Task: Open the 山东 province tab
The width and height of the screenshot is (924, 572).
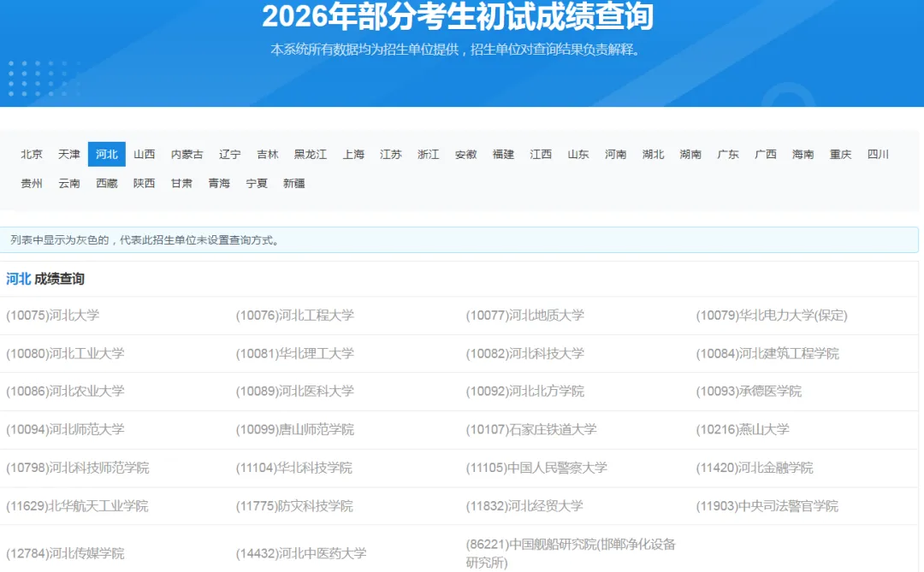Action: (578, 155)
